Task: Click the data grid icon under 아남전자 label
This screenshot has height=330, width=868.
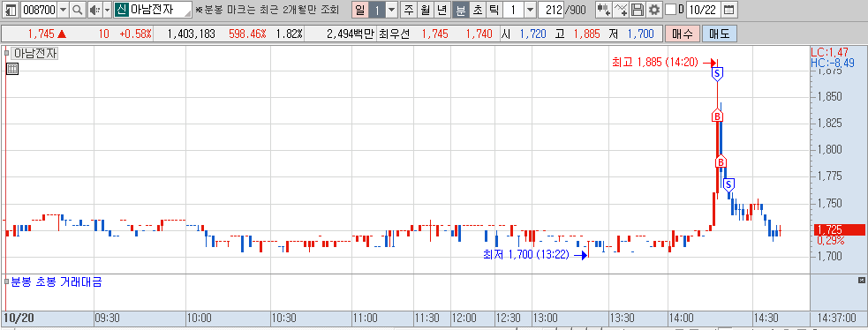Action: [x=12, y=69]
